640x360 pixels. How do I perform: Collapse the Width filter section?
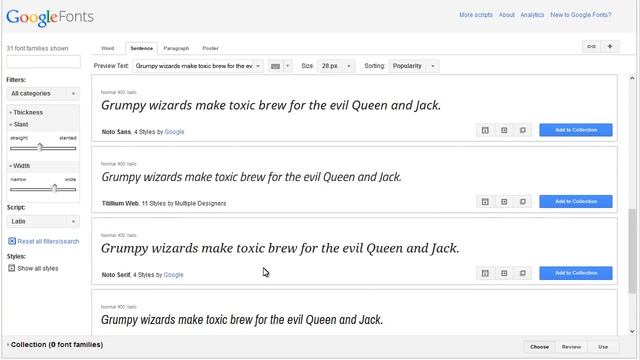tap(20, 166)
